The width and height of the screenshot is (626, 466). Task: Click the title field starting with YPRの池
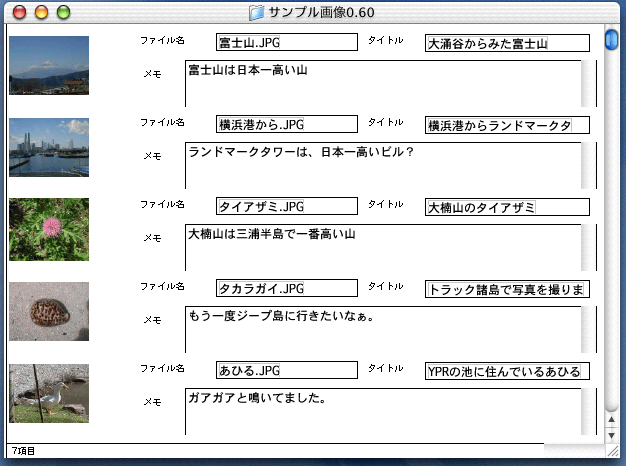(x=507, y=371)
